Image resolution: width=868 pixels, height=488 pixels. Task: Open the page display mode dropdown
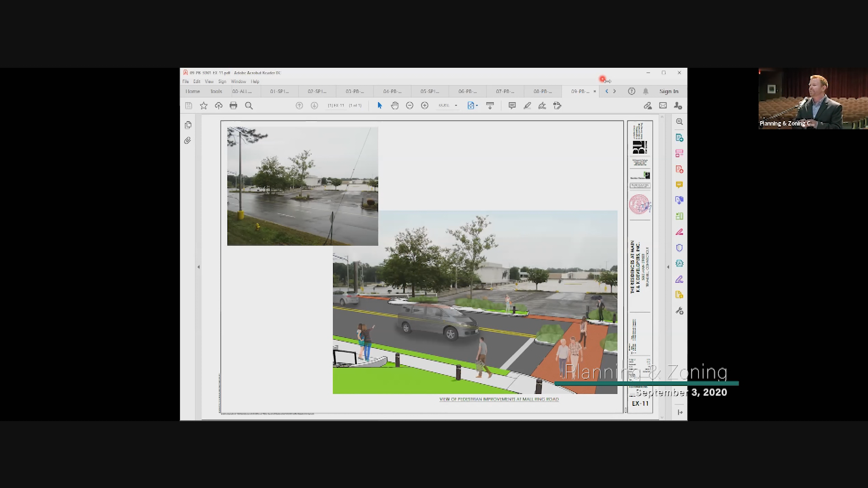(x=477, y=105)
